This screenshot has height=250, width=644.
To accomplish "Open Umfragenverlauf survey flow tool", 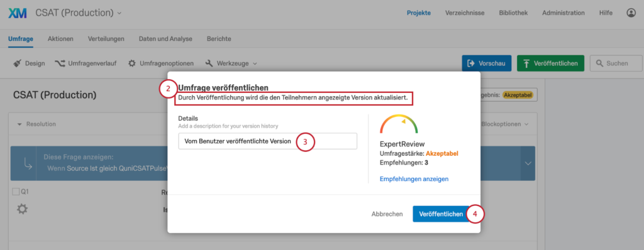I will pos(86,63).
